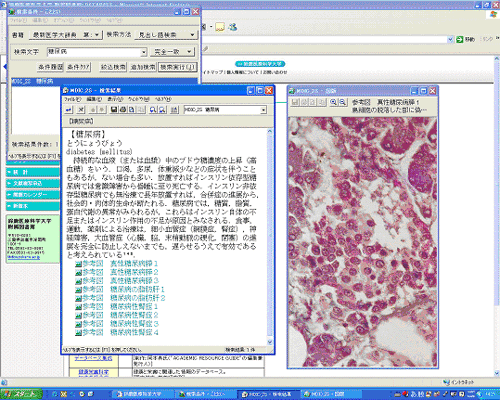Click the return arrow icon in 検索結果 toolbar

point(69,110)
